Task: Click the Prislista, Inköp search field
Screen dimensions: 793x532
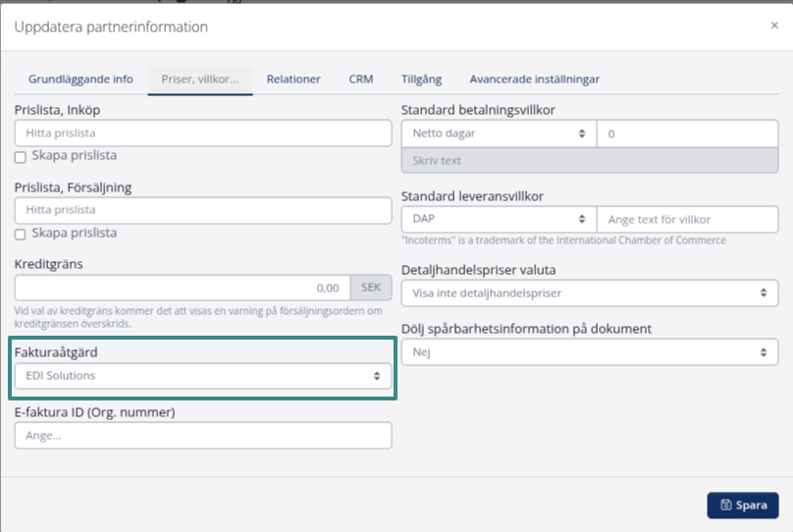Action: pyautogui.click(x=203, y=133)
